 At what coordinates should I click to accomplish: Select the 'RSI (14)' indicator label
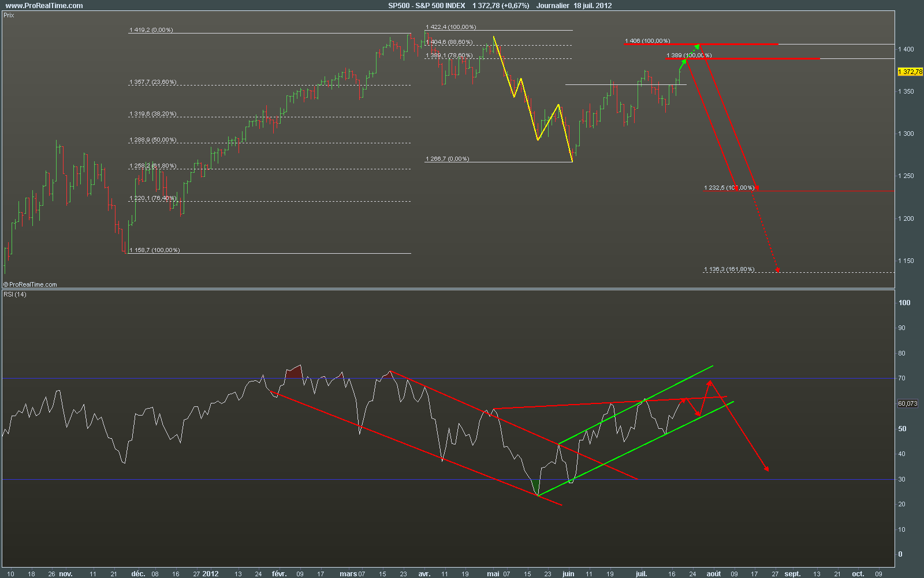point(15,295)
